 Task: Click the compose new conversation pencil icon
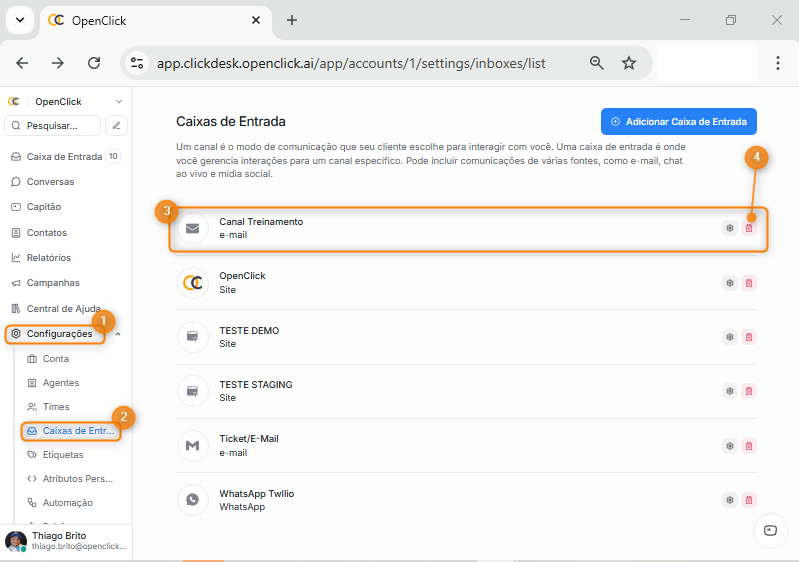[117, 126]
